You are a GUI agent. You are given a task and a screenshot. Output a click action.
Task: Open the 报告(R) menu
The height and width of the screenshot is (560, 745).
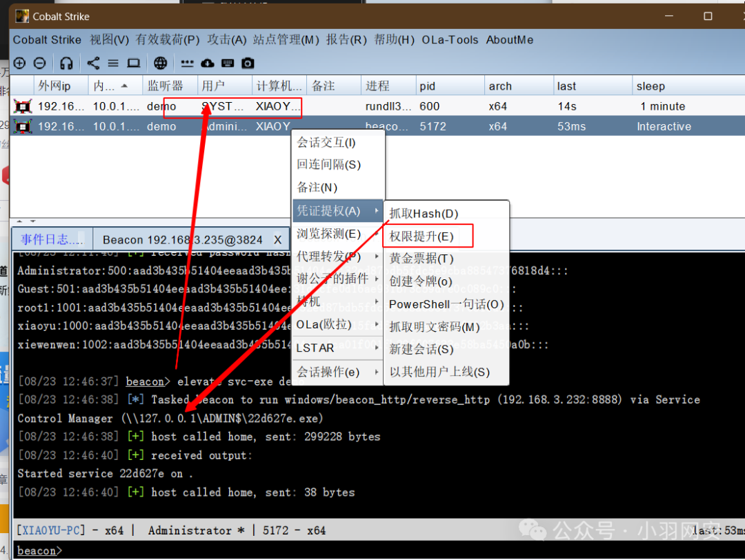pyautogui.click(x=346, y=40)
